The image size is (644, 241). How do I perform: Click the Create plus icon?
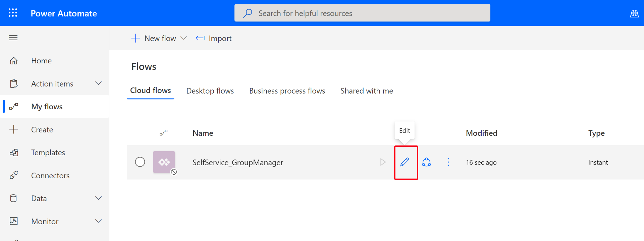click(13, 129)
